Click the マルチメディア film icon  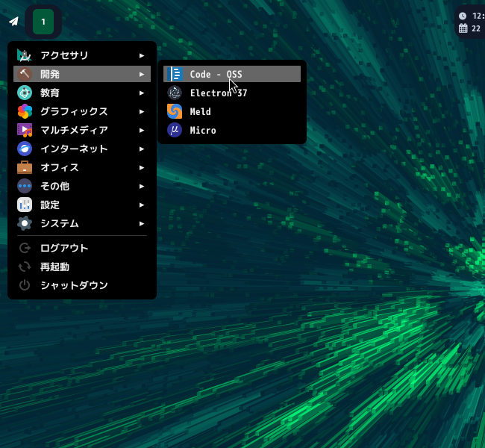25,130
